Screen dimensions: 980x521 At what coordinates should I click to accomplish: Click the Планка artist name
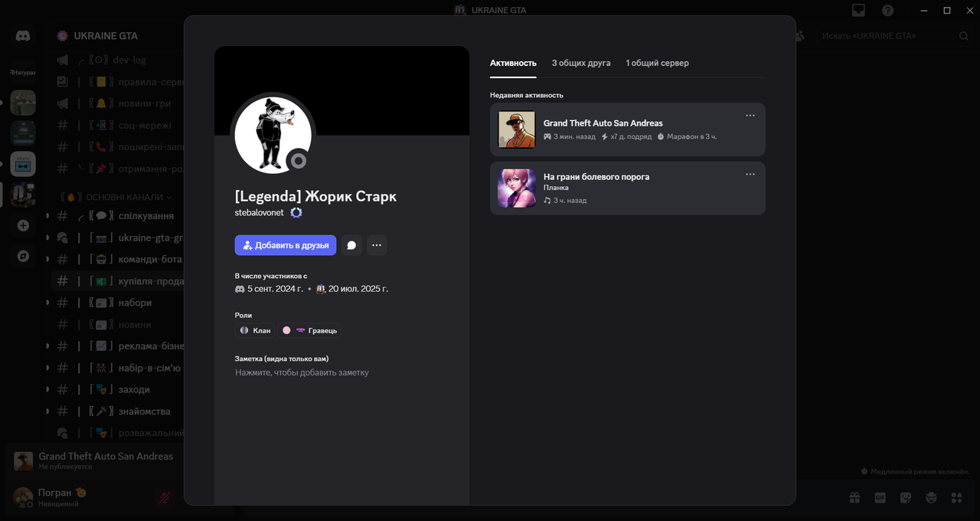555,188
